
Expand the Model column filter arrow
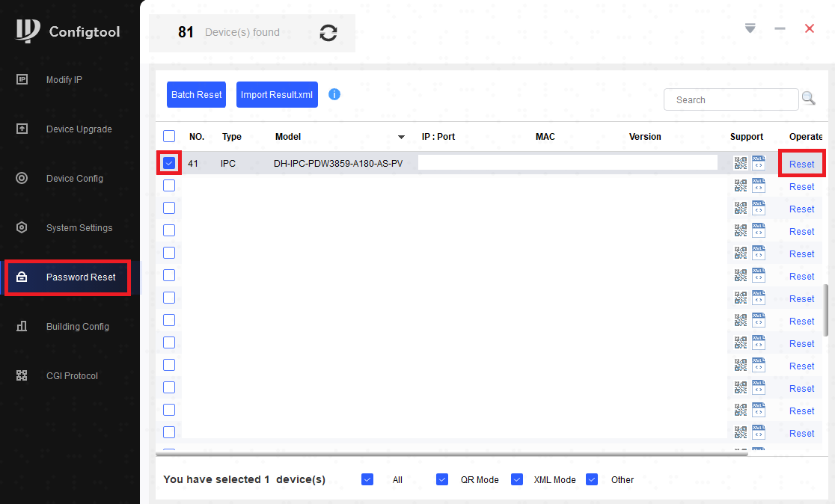pos(401,138)
